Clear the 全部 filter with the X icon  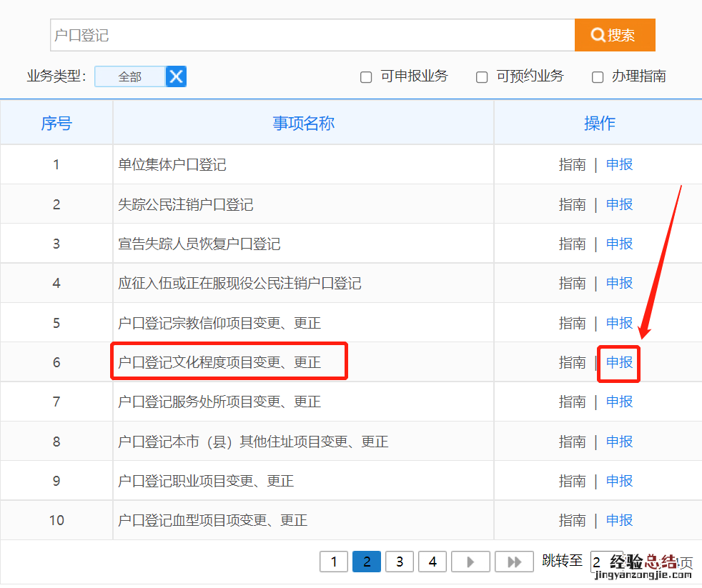pos(176,76)
